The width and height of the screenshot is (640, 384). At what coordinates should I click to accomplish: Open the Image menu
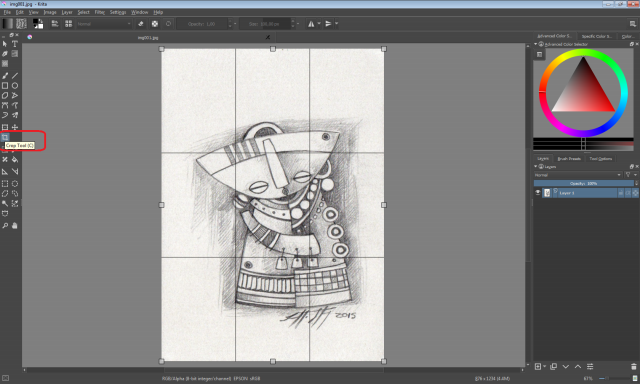coord(50,12)
